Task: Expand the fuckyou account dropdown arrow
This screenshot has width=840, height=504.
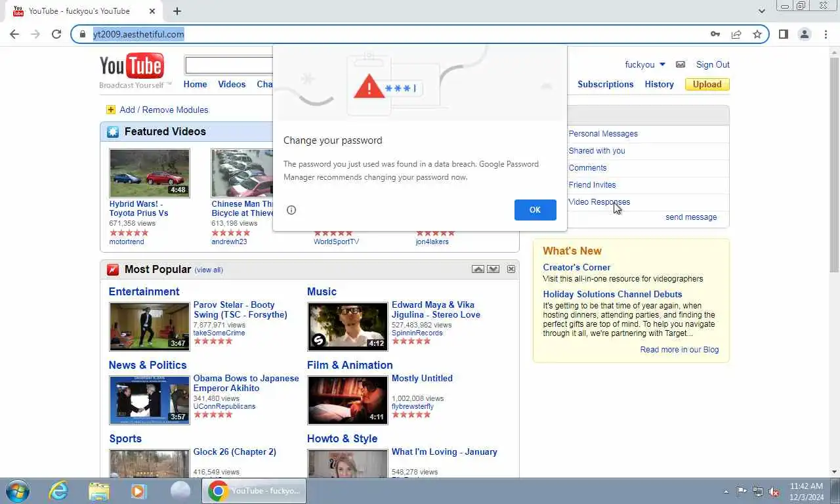Action: point(662,64)
